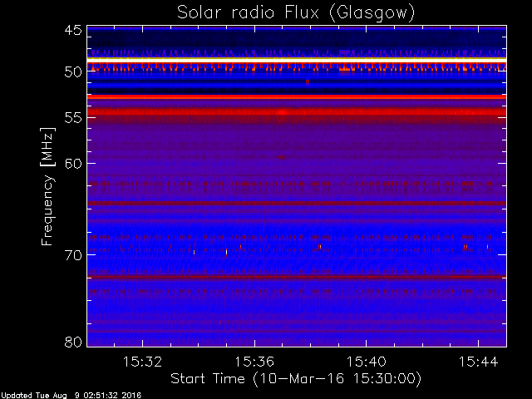Select the 55 MHz frequency axis label
Image resolution: width=532 pixels, height=399 pixels.
73,118
